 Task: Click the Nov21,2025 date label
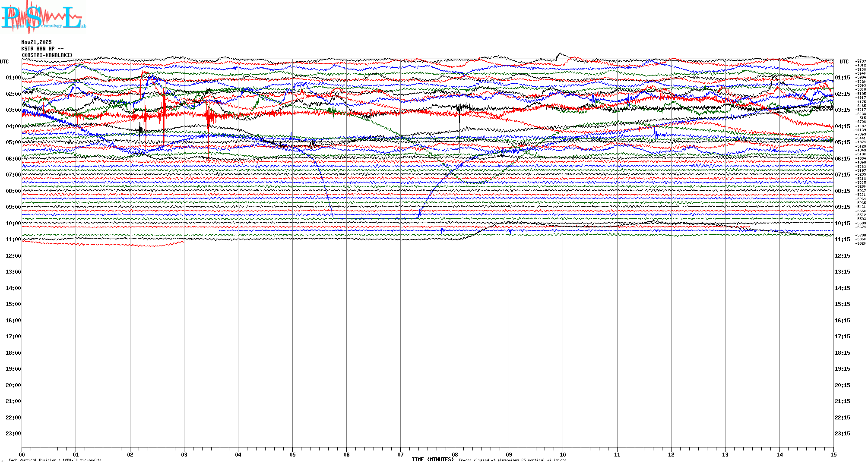point(36,42)
